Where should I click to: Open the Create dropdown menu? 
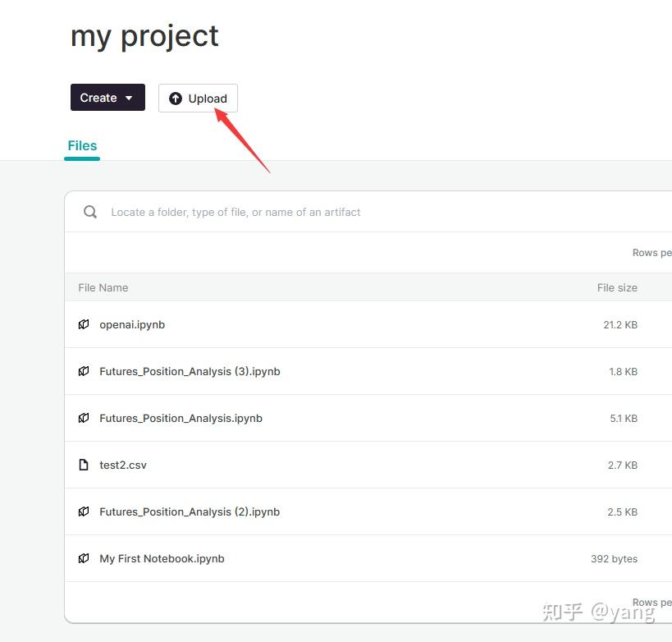click(x=107, y=98)
